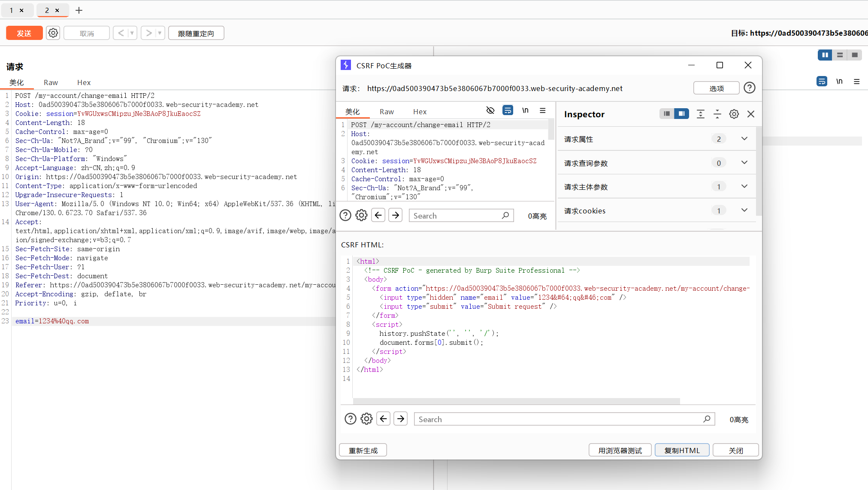Click the CSRF HTML horizontal scrollbar
This screenshot has height=490, width=868.
click(516, 401)
